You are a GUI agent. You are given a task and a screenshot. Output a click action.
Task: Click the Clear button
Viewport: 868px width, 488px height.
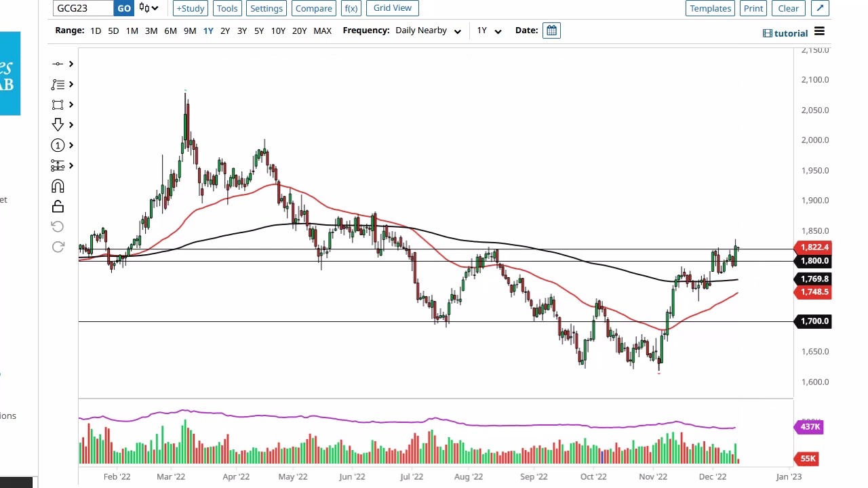788,8
